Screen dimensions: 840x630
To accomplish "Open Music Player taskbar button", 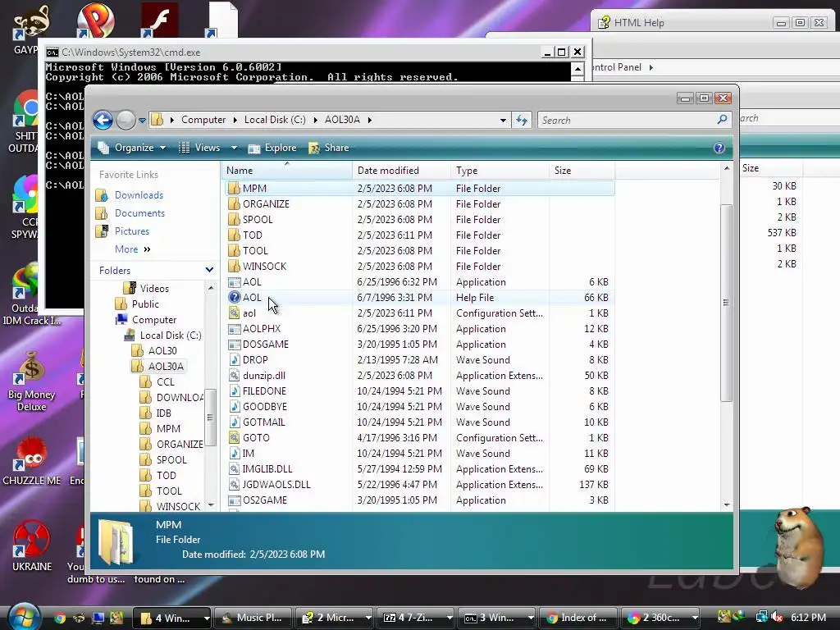I will click(253, 618).
